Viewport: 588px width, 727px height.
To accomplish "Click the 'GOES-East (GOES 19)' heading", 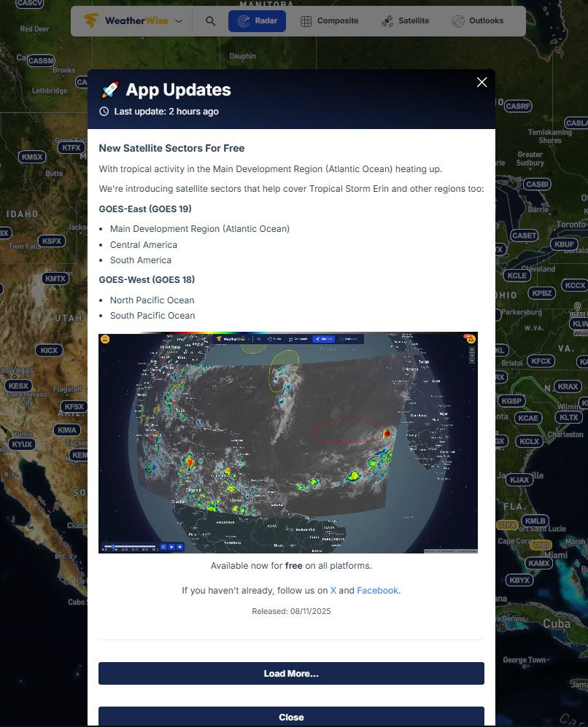I will point(145,209).
